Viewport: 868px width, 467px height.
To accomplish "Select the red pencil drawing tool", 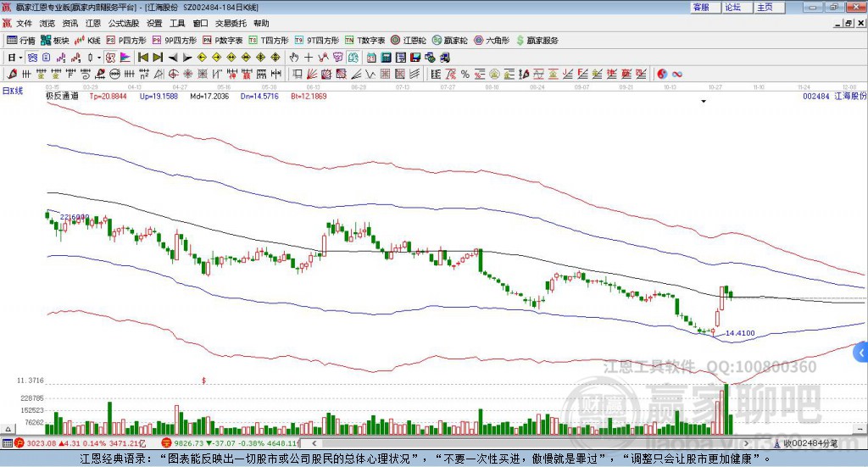I will 12,74.
